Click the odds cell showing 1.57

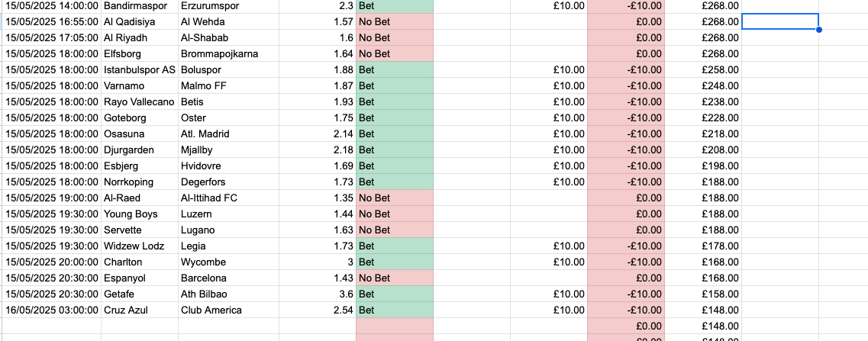pos(318,21)
